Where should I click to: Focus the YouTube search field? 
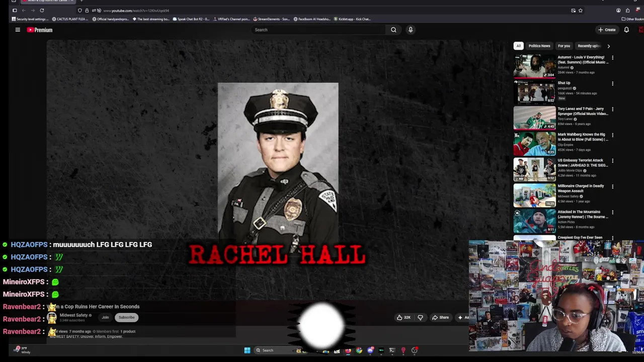[318, 30]
